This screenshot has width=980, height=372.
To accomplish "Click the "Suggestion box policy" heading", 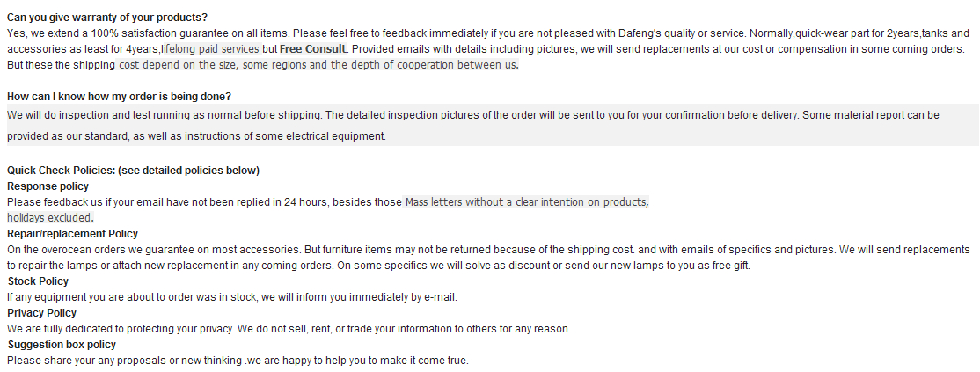I will click(x=62, y=345).
